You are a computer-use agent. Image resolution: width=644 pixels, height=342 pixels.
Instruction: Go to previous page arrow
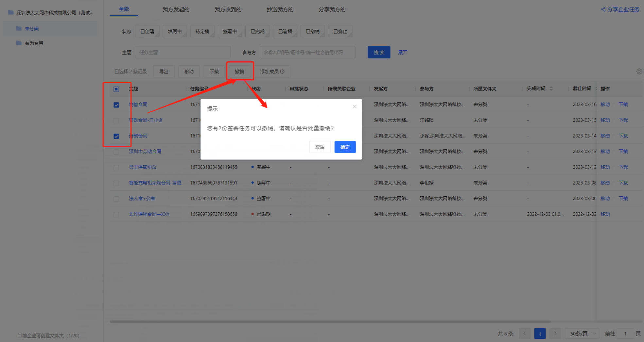pyautogui.click(x=525, y=334)
